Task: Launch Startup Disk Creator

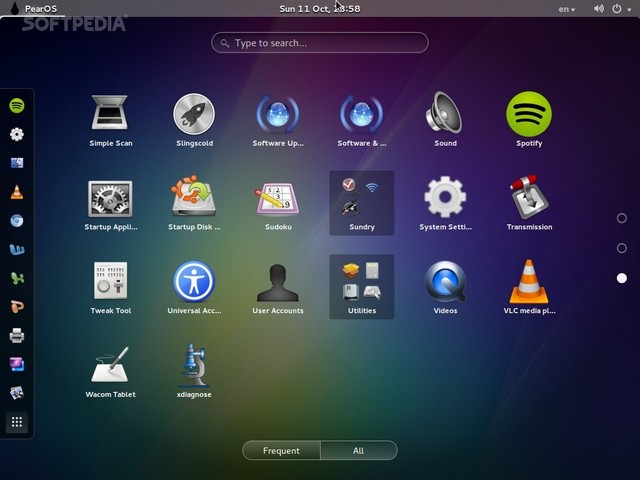Action: tap(194, 203)
